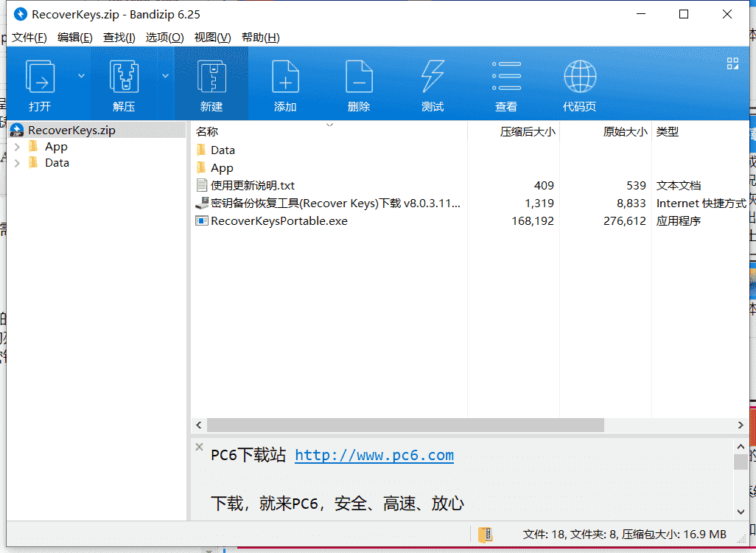
Task: Click the right arrow of the horizontal scrollbar
Action: click(x=741, y=425)
